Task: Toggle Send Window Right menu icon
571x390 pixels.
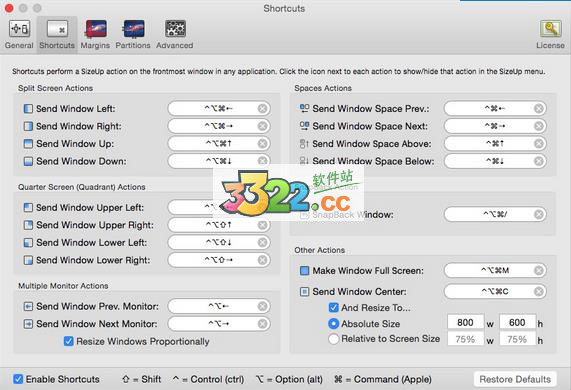Action: [28, 126]
